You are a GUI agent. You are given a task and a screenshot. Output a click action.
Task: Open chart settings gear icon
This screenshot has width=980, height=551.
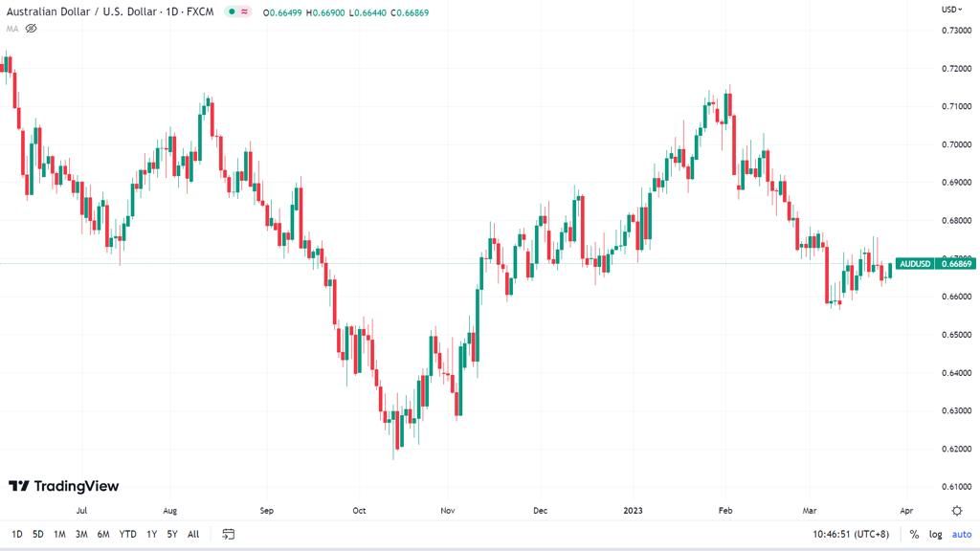[957, 511]
